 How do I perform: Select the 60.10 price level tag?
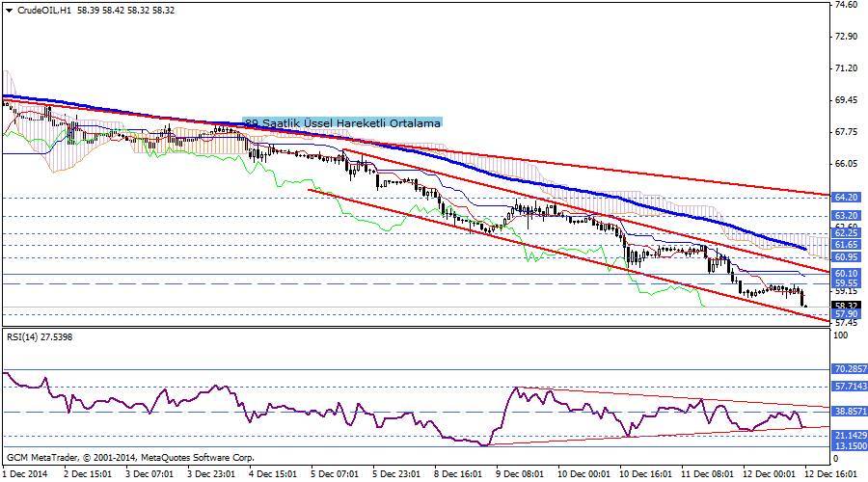click(x=846, y=274)
